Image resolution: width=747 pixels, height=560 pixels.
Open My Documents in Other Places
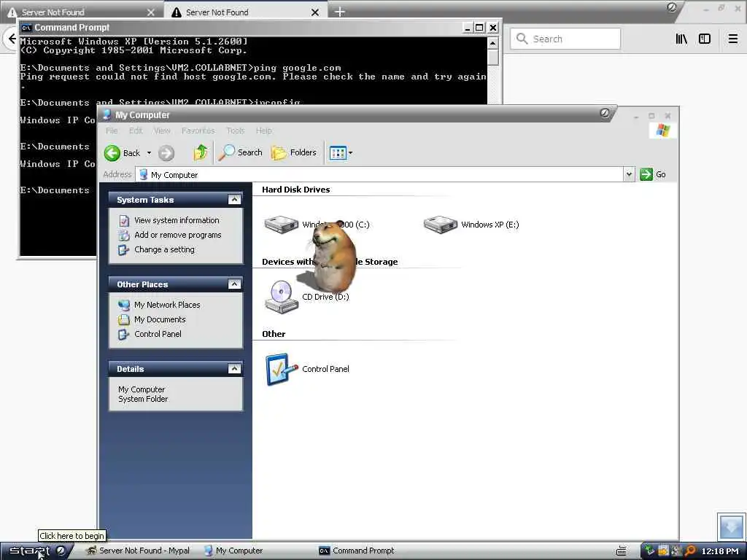[160, 319]
